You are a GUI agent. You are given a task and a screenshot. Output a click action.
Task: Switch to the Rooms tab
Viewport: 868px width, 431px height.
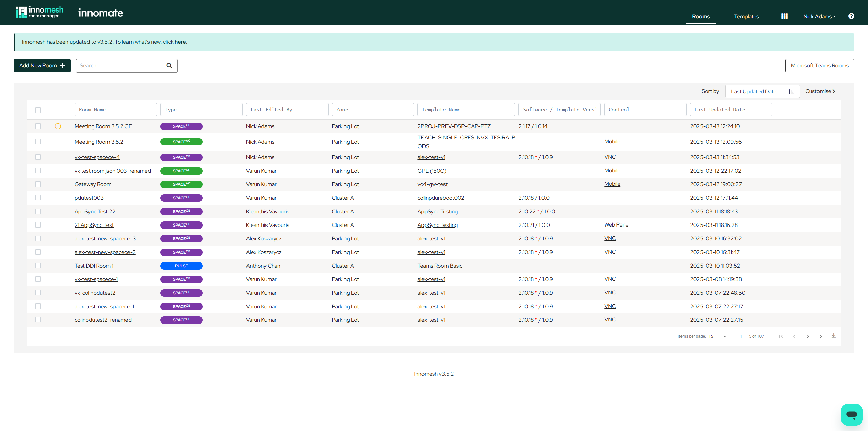point(701,16)
